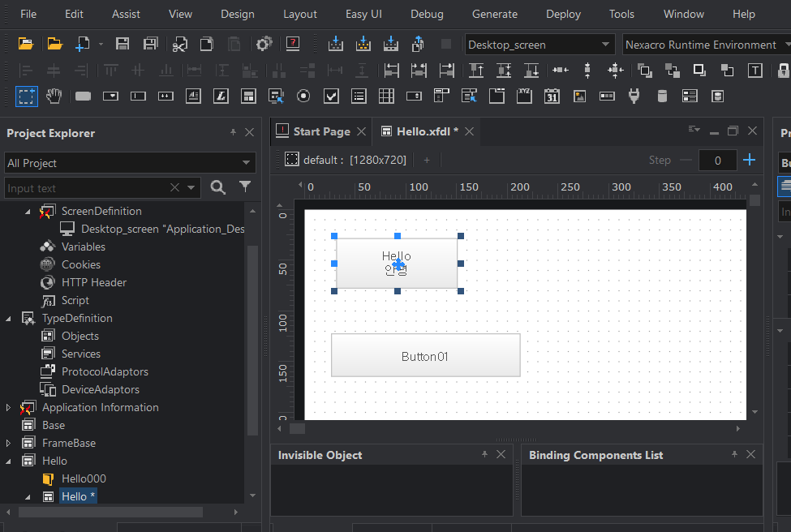Open Options via the gear icon
The image size is (791, 532).
click(x=264, y=45)
